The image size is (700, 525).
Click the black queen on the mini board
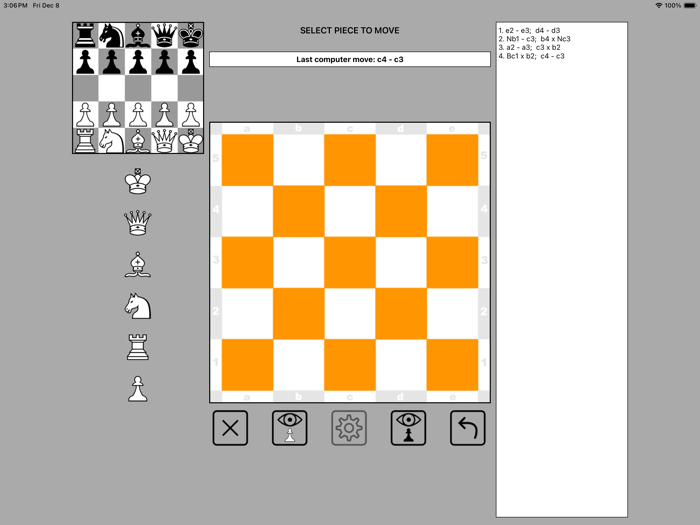pyautogui.click(x=164, y=35)
